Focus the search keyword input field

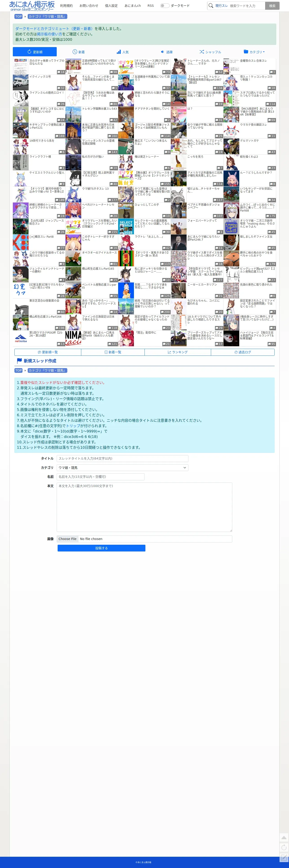246,6
